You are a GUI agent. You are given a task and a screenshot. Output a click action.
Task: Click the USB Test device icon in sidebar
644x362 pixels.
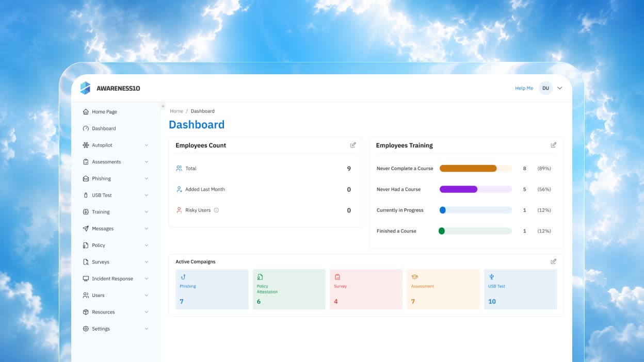tap(86, 195)
